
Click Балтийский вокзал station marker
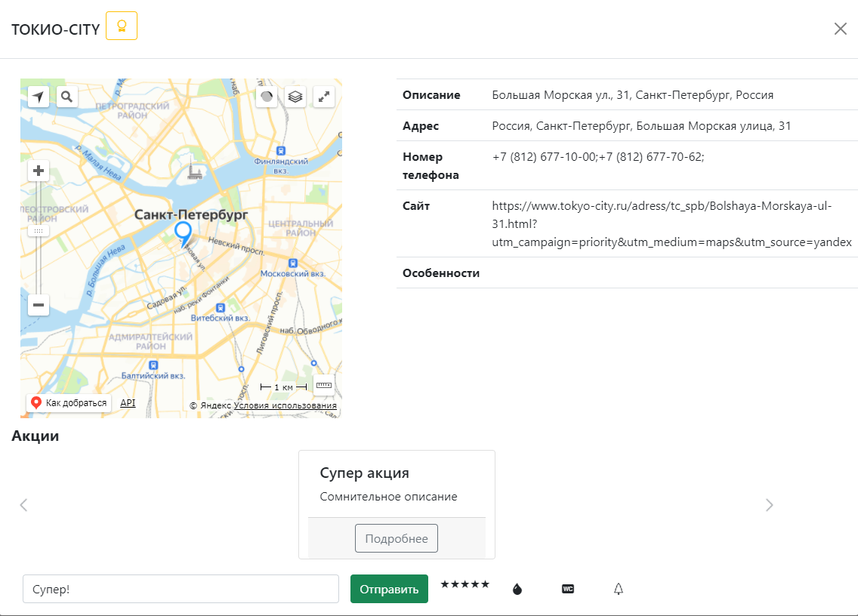(x=153, y=365)
